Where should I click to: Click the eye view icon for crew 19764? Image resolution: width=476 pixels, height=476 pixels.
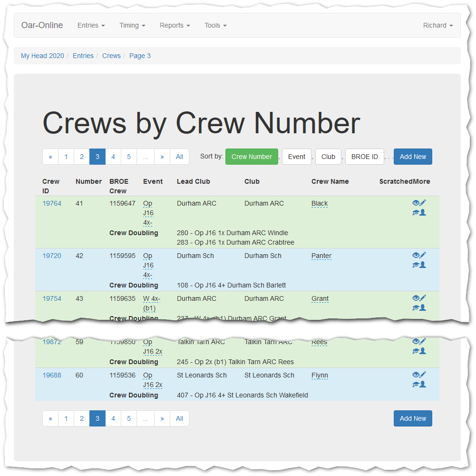[416, 203]
